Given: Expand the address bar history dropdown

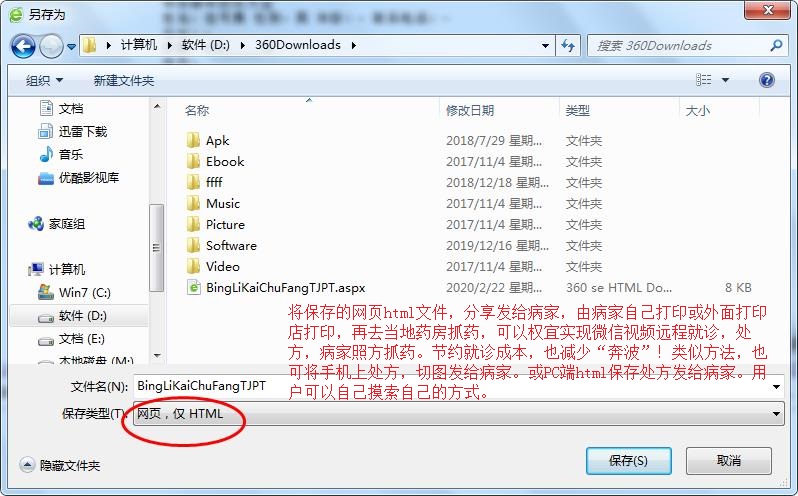Looking at the screenshot, I should tap(545, 46).
